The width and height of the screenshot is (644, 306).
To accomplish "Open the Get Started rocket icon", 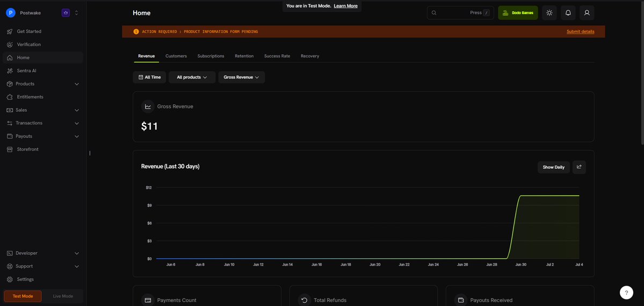I will pos(10,31).
